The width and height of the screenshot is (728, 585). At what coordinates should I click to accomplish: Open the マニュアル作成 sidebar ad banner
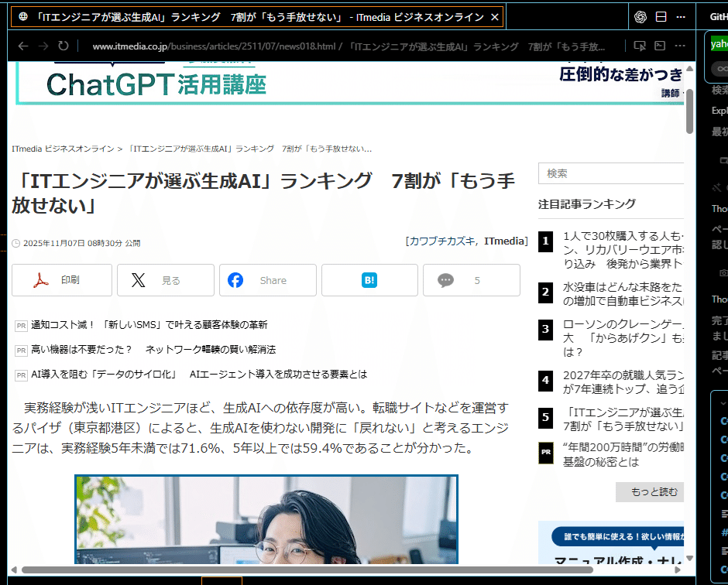click(x=611, y=542)
